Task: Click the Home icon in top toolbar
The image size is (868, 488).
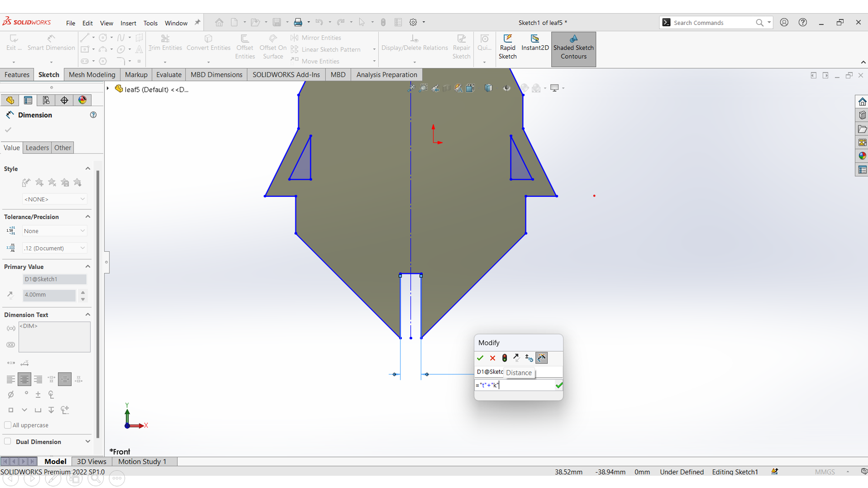Action: (219, 22)
